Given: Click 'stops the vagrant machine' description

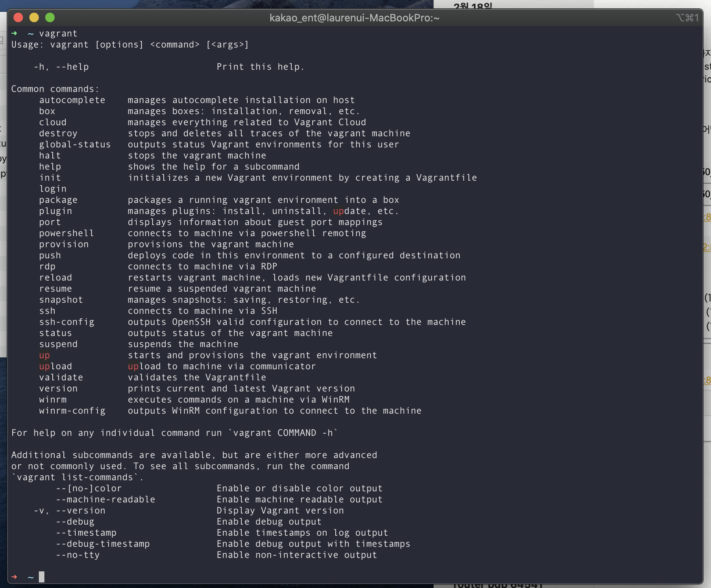Looking at the screenshot, I should [x=197, y=156].
